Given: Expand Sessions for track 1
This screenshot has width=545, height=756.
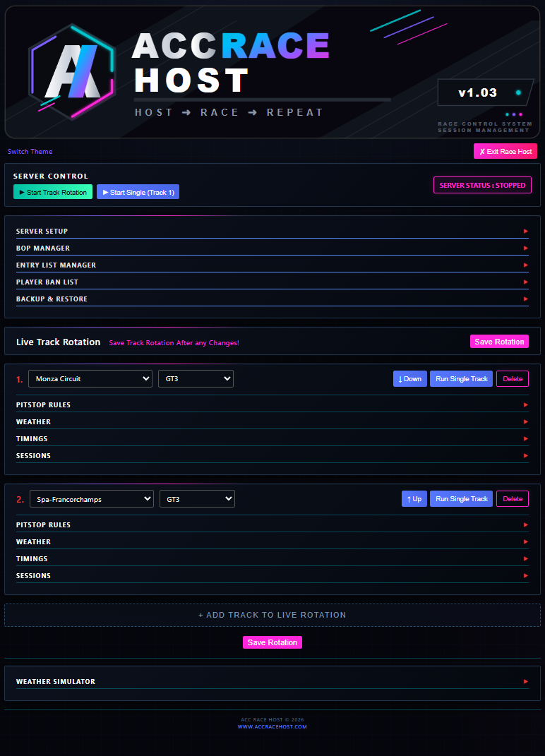Looking at the screenshot, I should pos(272,455).
